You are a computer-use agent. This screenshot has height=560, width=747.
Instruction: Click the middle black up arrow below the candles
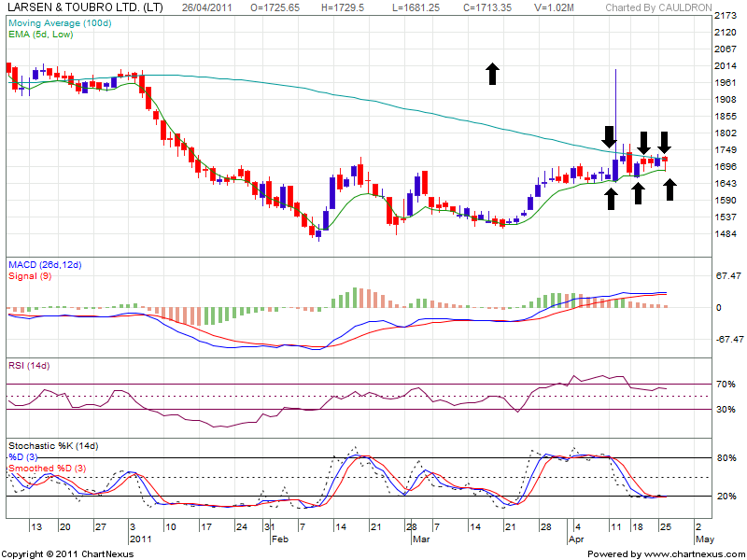pyautogui.click(x=638, y=193)
